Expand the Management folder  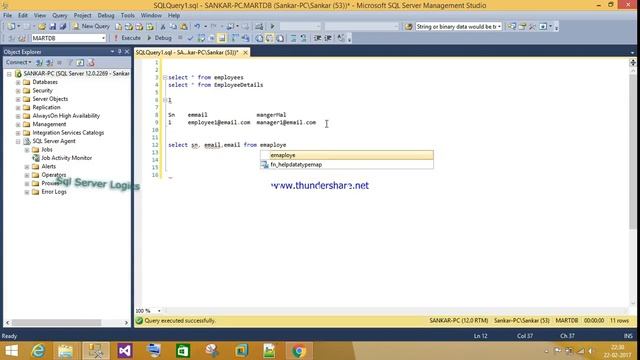pos(18,124)
